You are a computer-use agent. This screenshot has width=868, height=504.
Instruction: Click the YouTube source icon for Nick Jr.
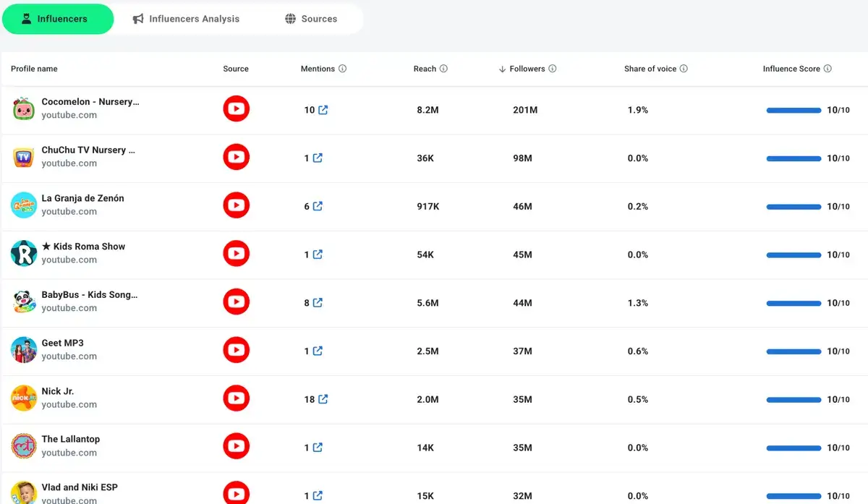(x=236, y=398)
